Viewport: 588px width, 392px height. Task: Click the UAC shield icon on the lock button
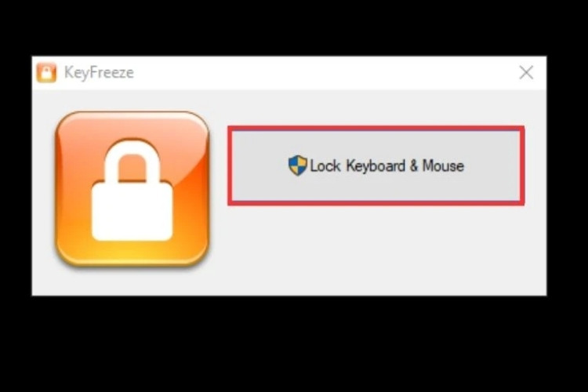click(x=297, y=165)
